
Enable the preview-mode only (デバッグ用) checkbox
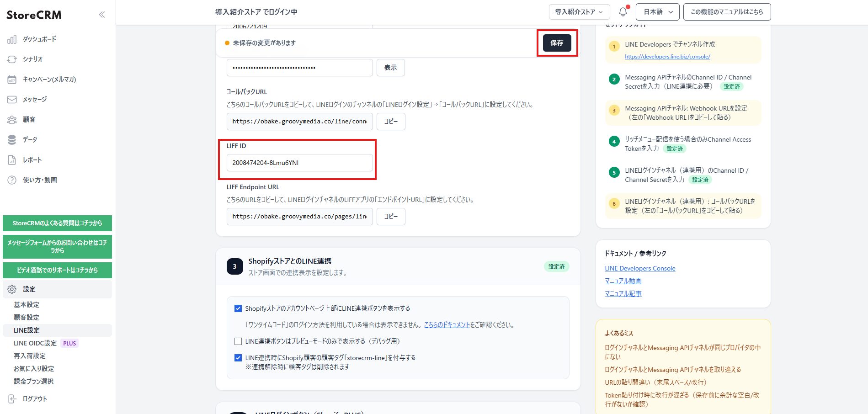238,341
